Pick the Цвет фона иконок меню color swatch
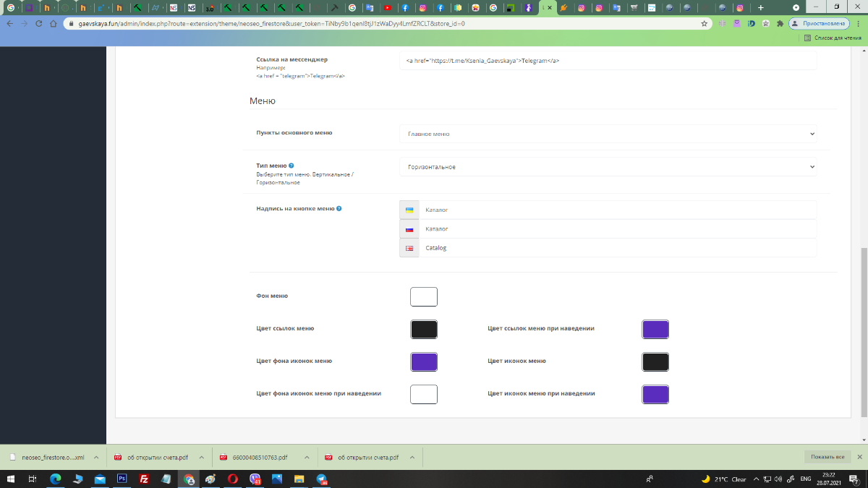The width and height of the screenshot is (868, 488). [424, 362]
